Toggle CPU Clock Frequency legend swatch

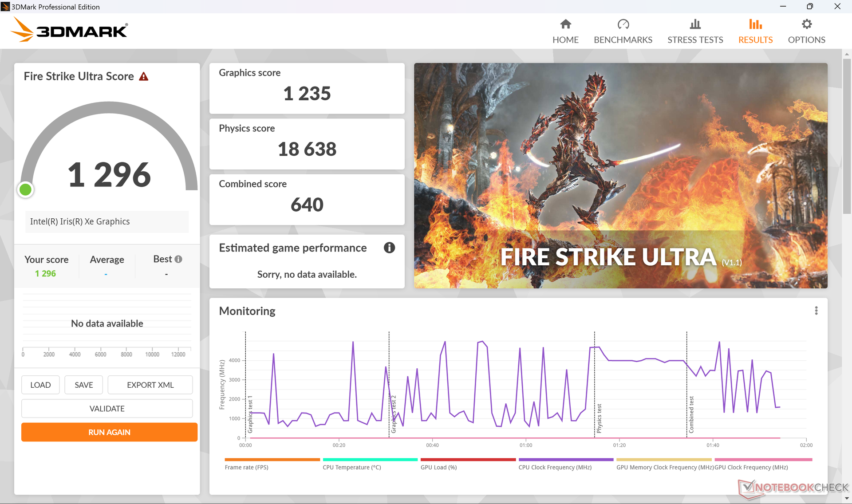point(566,460)
